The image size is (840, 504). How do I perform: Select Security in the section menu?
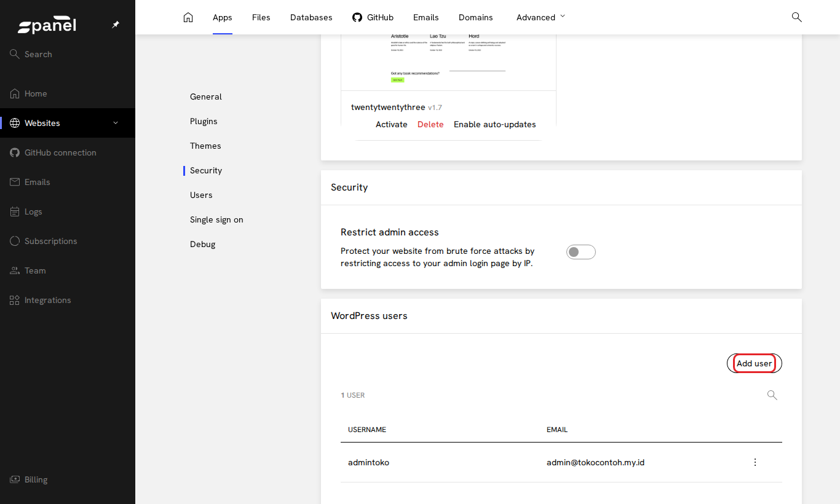pos(206,170)
